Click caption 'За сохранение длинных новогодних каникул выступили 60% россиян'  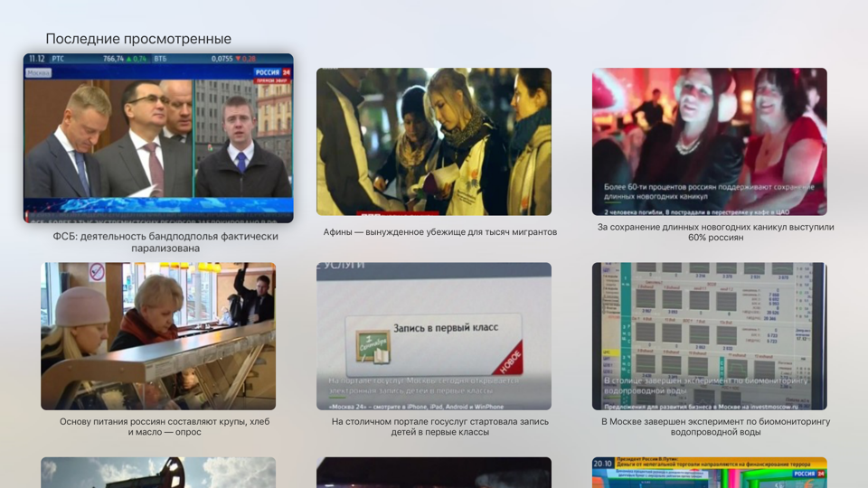click(716, 232)
